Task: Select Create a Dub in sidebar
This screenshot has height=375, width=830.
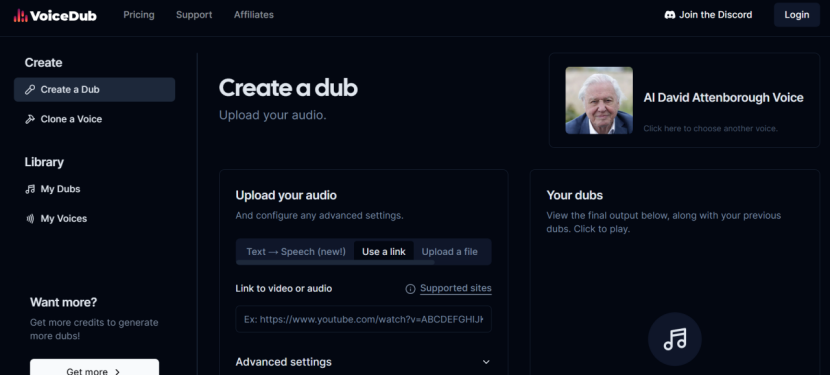Action: tap(94, 90)
